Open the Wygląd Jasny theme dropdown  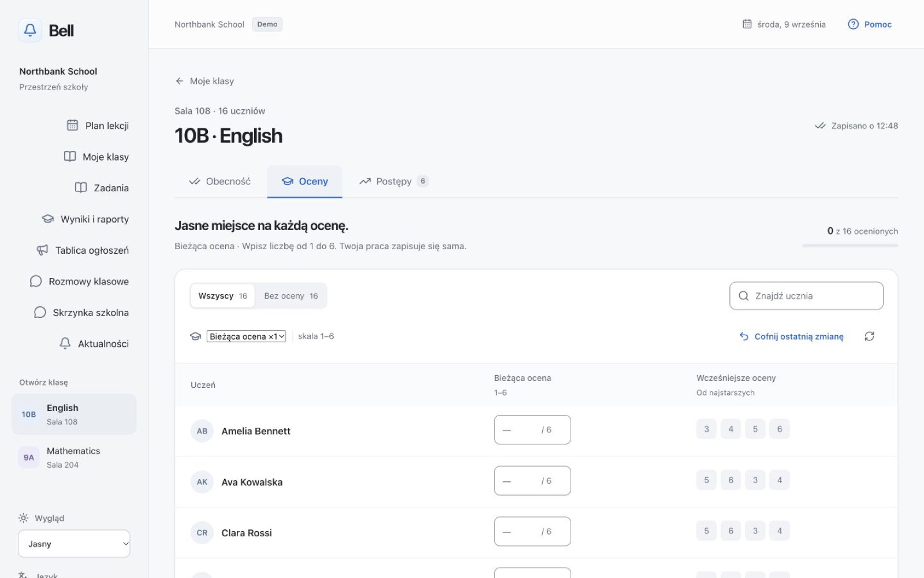[x=74, y=544]
